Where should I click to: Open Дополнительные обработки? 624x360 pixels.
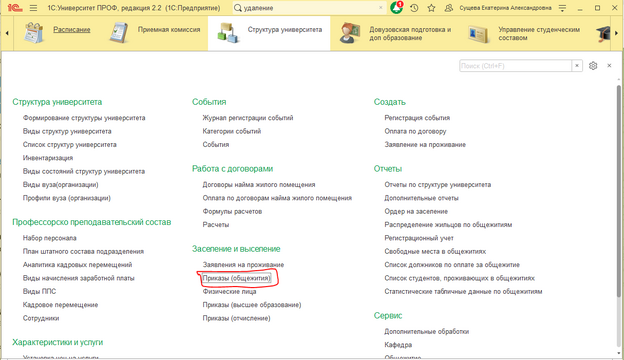coord(427,331)
